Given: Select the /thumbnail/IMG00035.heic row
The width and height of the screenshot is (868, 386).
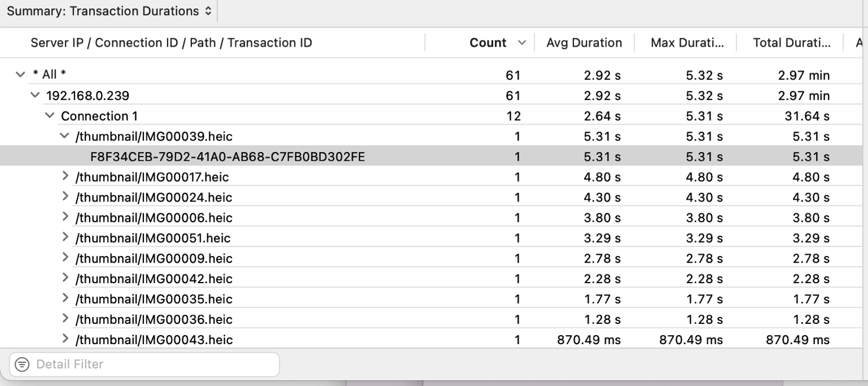Looking at the screenshot, I should pyautogui.click(x=154, y=299).
